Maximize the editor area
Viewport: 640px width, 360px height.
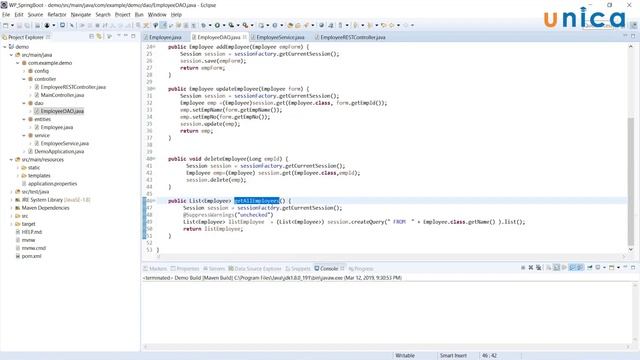coord(633,36)
